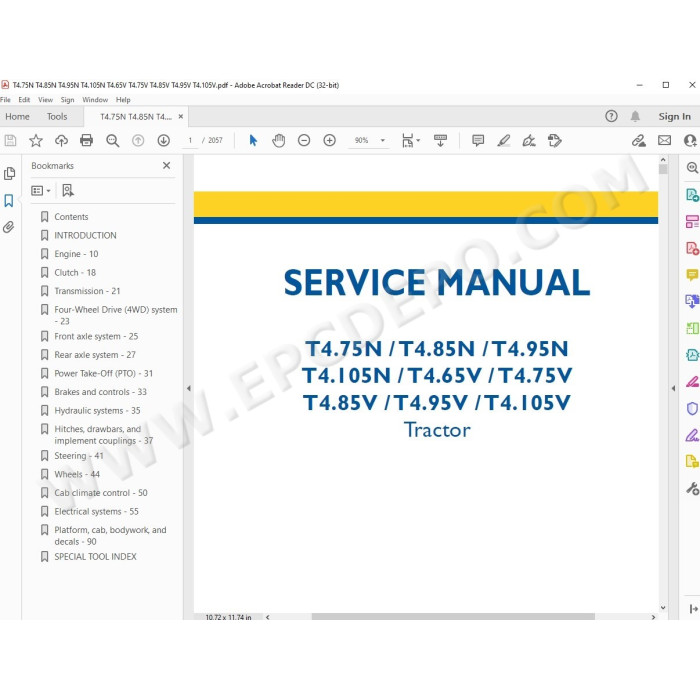Show the Page Thumbnails panel
Viewport: 700px width, 700px height.
(x=9, y=173)
